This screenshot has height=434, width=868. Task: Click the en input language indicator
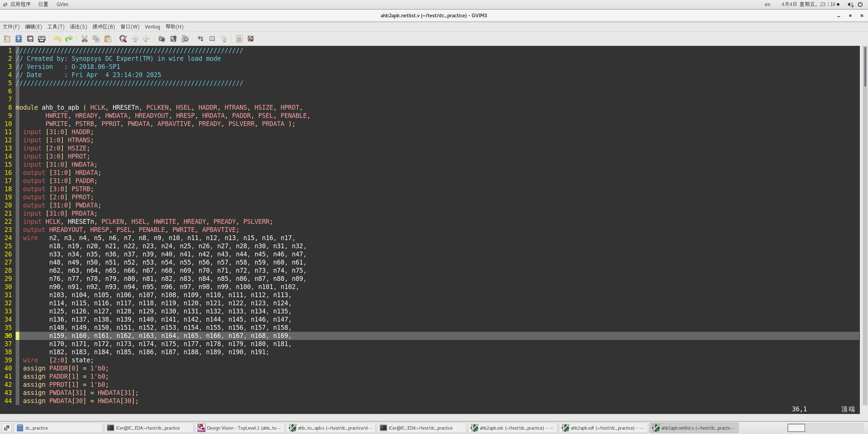[767, 4]
